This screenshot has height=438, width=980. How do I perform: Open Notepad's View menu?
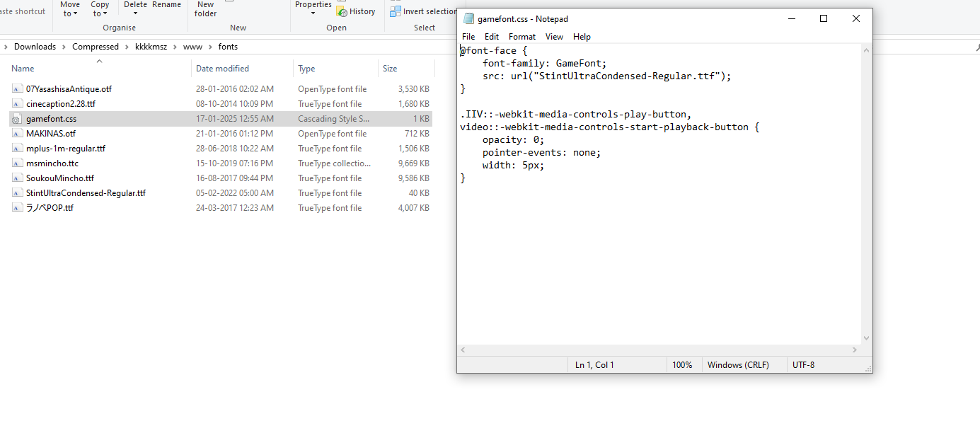(554, 37)
